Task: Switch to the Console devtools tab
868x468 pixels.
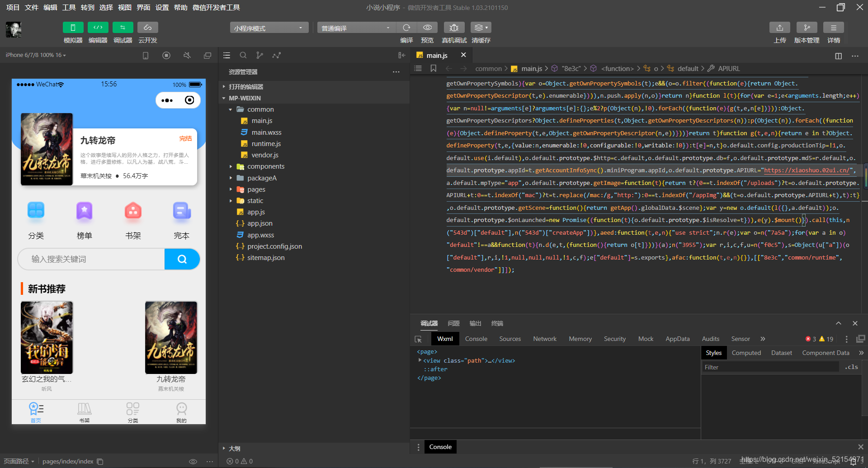Action: pos(476,339)
